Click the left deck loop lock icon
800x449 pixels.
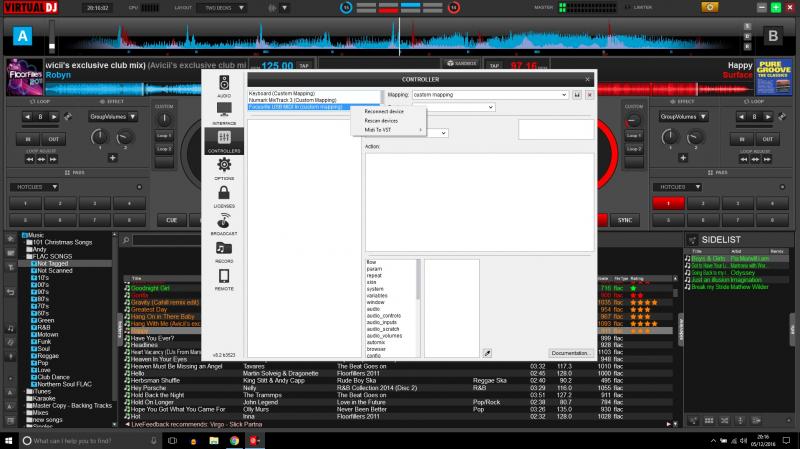67,117
